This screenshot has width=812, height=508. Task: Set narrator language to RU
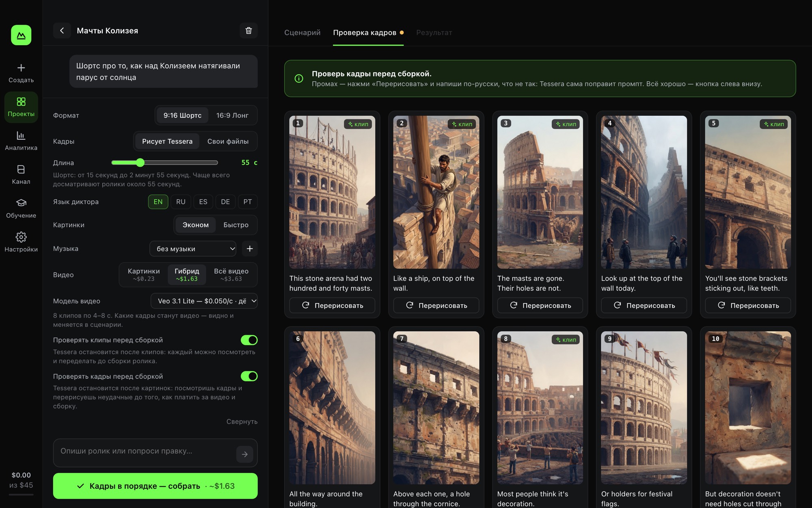(181, 202)
